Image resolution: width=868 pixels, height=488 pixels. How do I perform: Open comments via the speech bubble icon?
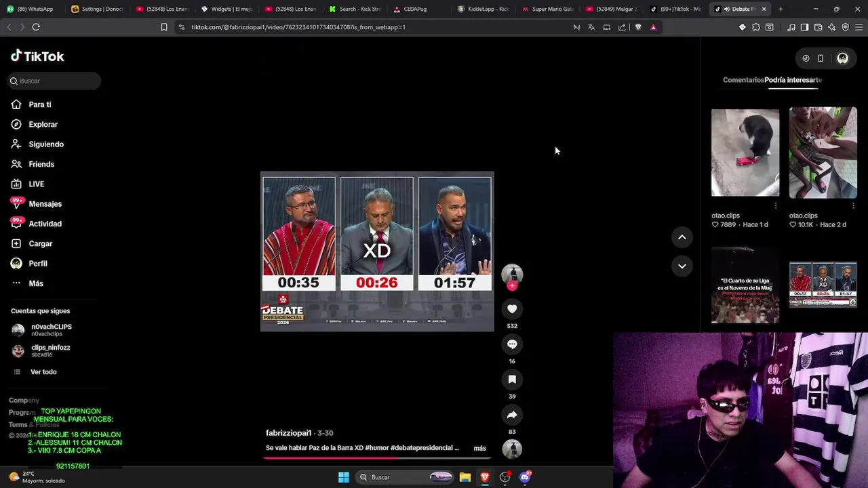click(x=512, y=344)
